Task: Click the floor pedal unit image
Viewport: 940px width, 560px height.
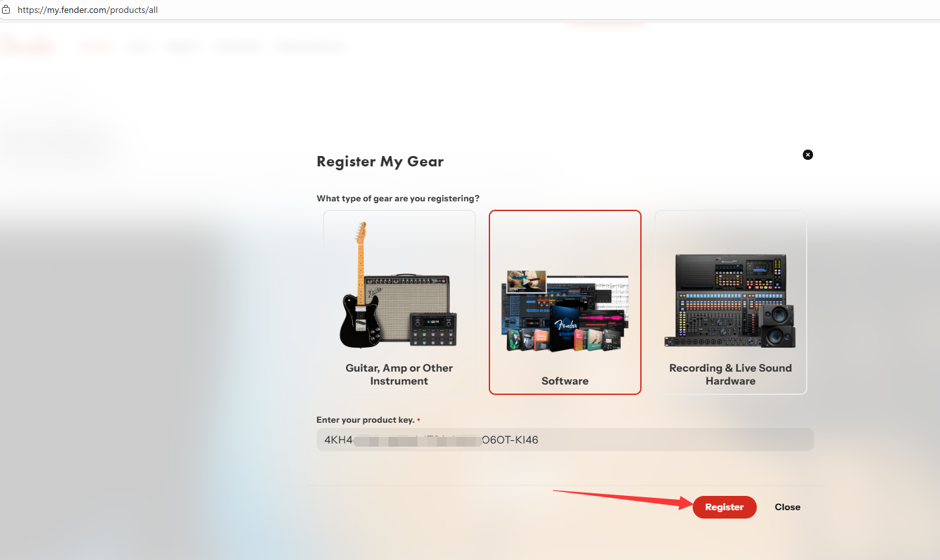Action: tap(434, 329)
